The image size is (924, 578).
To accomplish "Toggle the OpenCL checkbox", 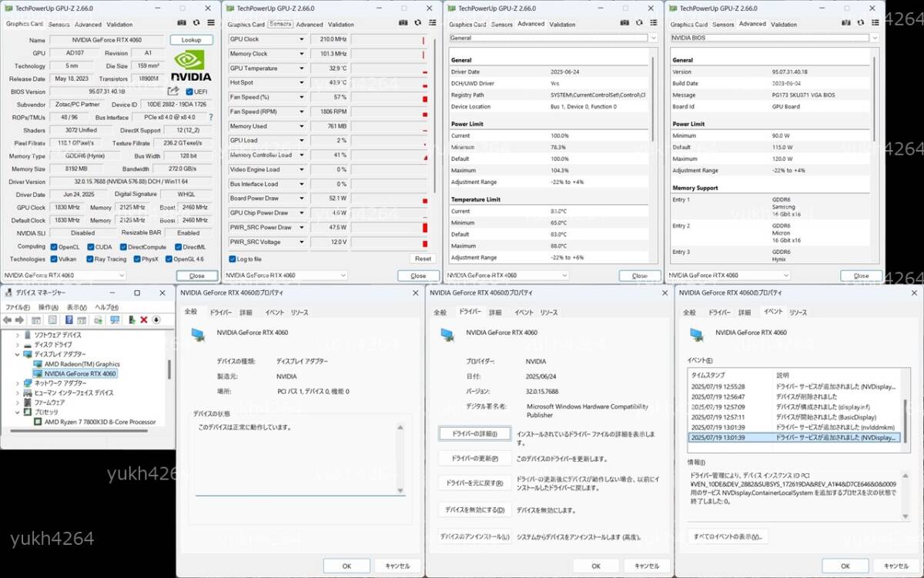I will pos(54,247).
